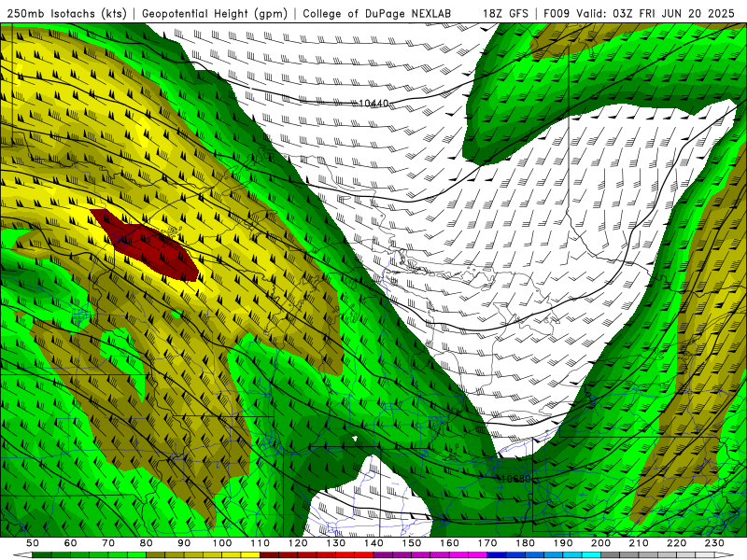Click the 50 value on the color scale
Image resolution: width=747 pixels, height=560 pixels.
click(33, 543)
